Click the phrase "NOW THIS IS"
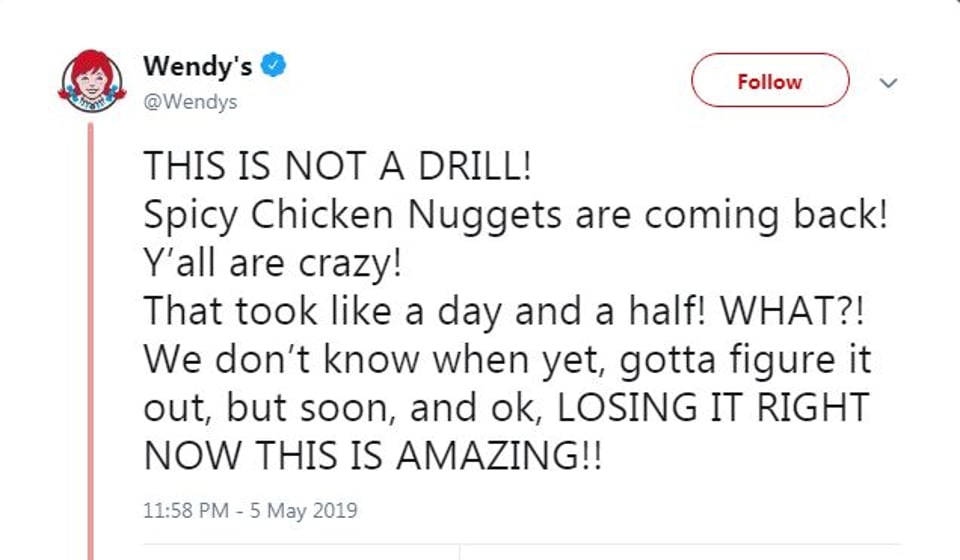Image resolution: width=960 pixels, height=560 pixels. pyautogui.click(x=267, y=456)
